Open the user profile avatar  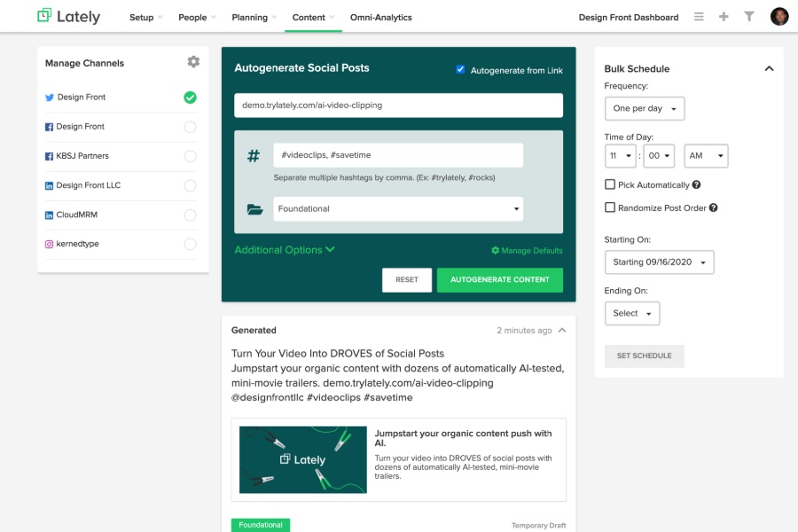[x=779, y=16]
